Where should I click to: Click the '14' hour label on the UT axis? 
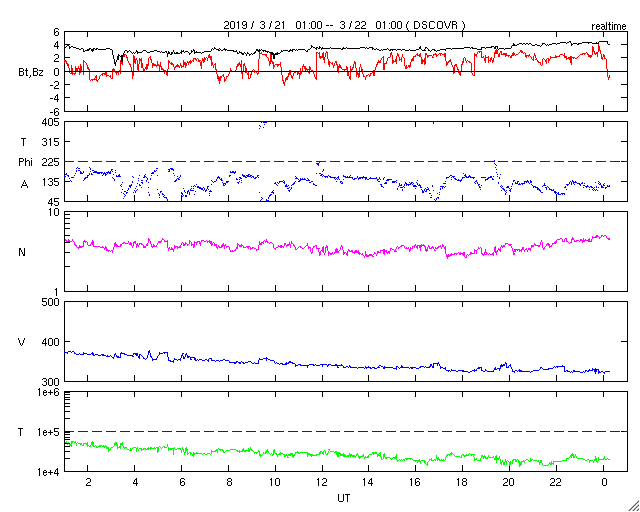tap(369, 483)
